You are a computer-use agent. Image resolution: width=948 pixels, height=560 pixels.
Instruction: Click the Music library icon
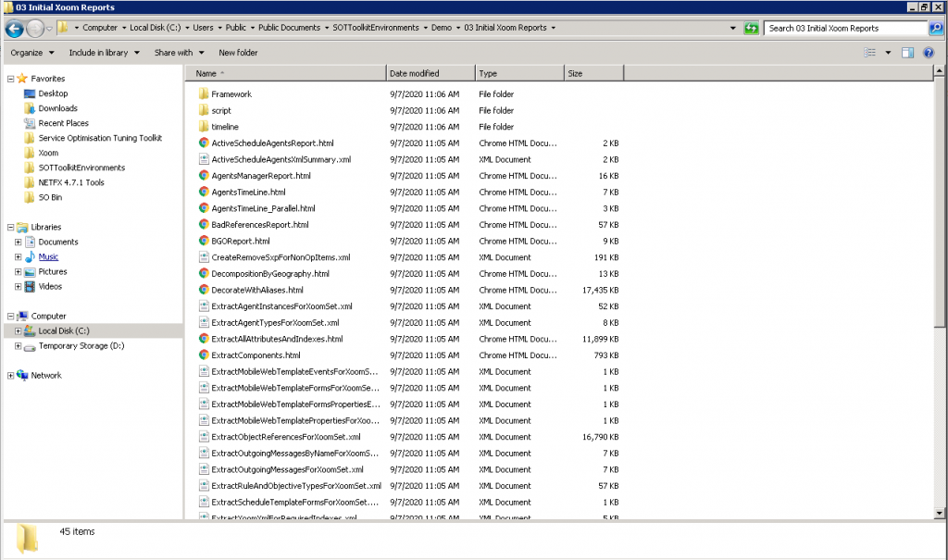(x=29, y=257)
